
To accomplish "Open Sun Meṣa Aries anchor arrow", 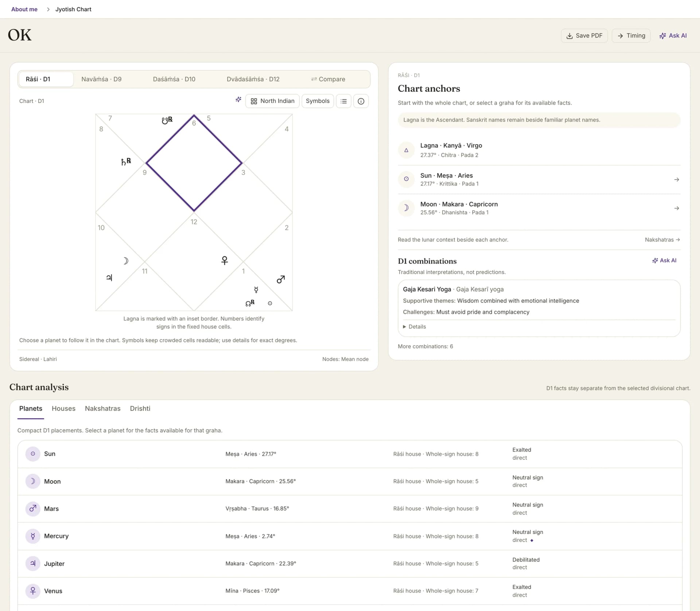I will pyautogui.click(x=677, y=179).
